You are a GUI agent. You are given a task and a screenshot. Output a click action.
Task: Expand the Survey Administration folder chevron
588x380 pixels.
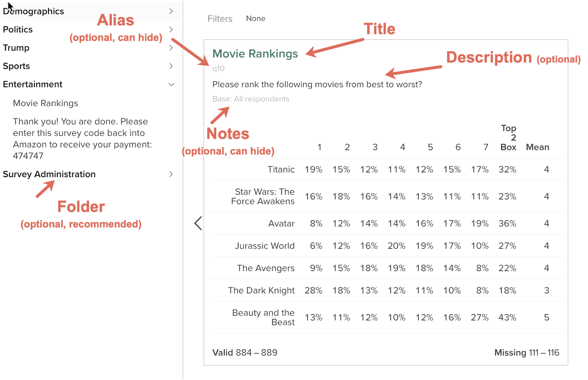click(x=171, y=174)
